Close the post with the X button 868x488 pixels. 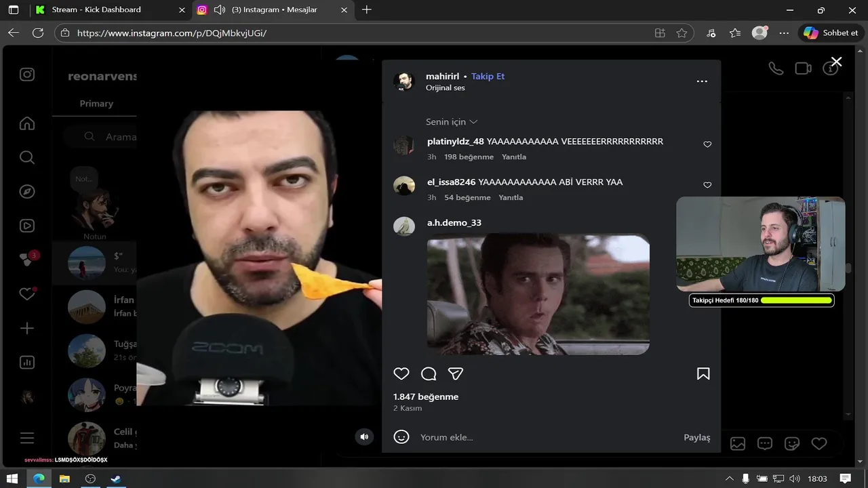836,62
